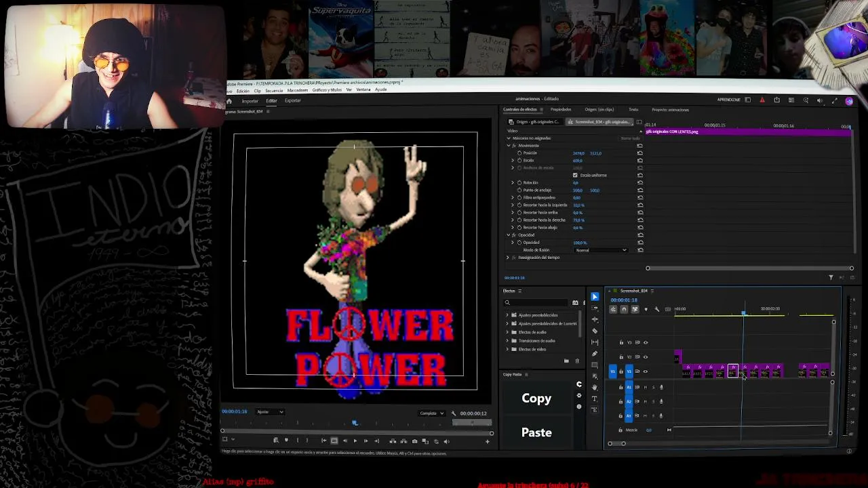868x488 pixels.
Task: Click the APRENDIZAJE workspace button
Action: click(x=729, y=100)
